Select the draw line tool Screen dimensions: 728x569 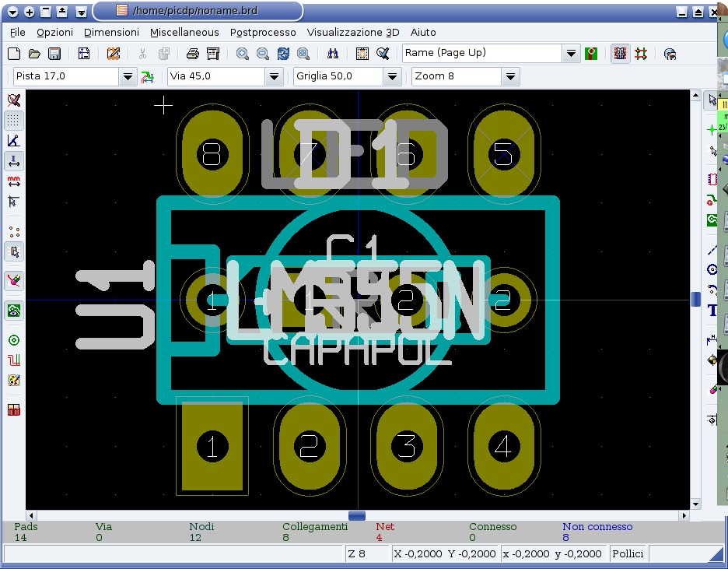click(712, 251)
